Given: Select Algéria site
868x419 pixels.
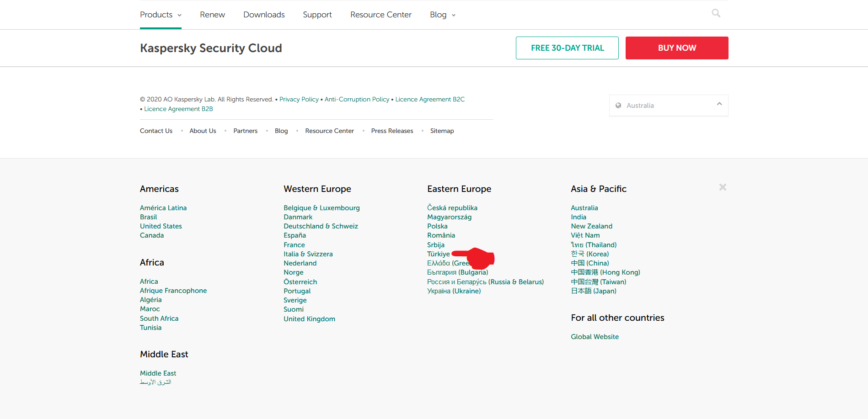Looking at the screenshot, I should tap(151, 300).
